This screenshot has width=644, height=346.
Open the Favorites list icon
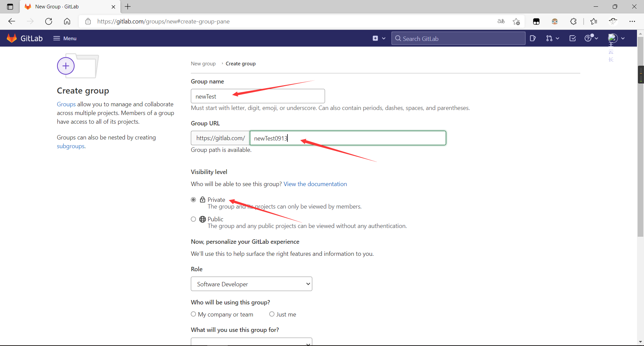click(x=594, y=21)
